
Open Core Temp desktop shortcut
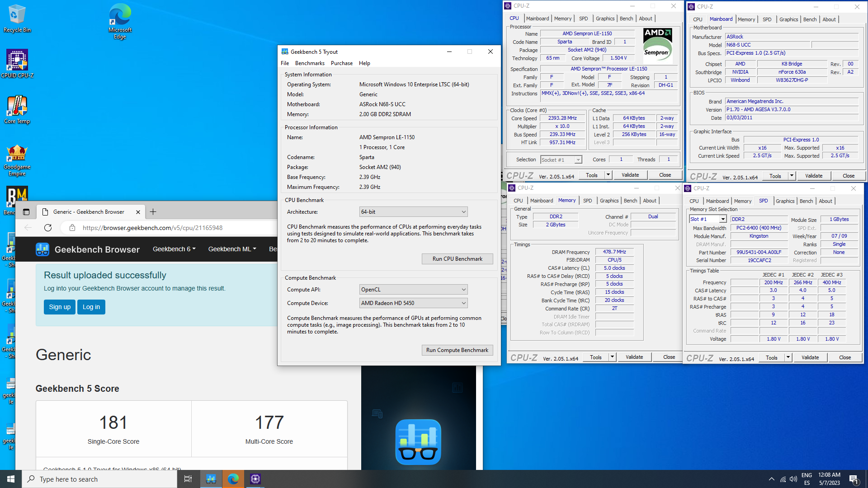(x=17, y=109)
